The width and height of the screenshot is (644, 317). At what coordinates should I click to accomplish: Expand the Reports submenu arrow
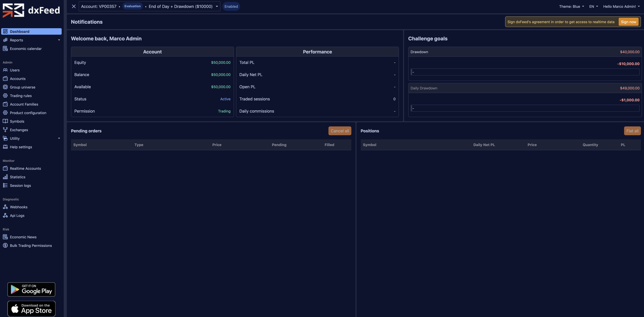click(59, 40)
